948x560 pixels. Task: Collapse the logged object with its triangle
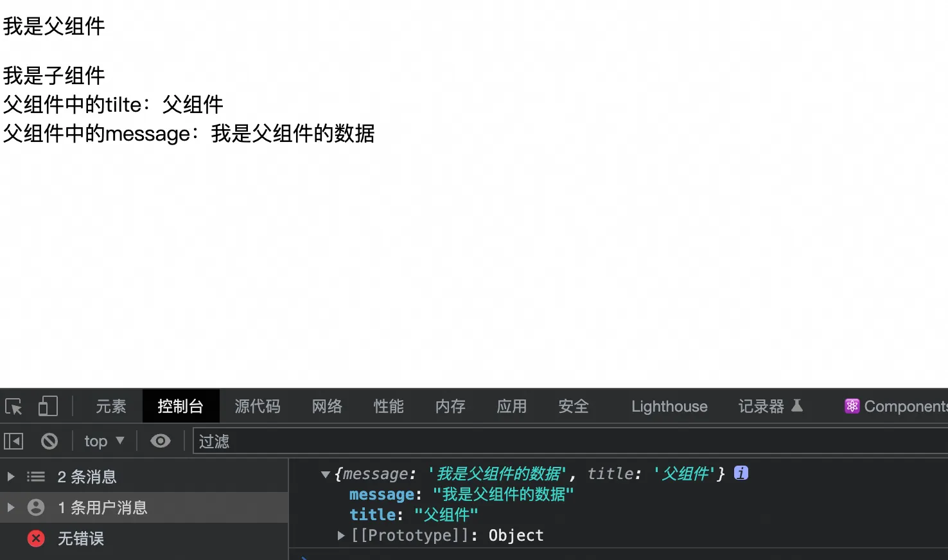325,475
